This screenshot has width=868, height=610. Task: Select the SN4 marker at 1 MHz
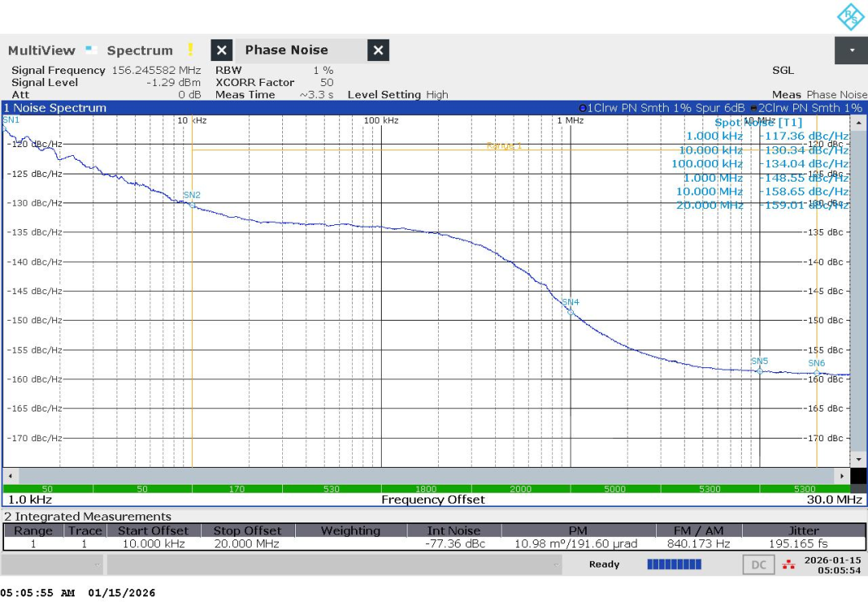pyautogui.click(x=571, y=312)
